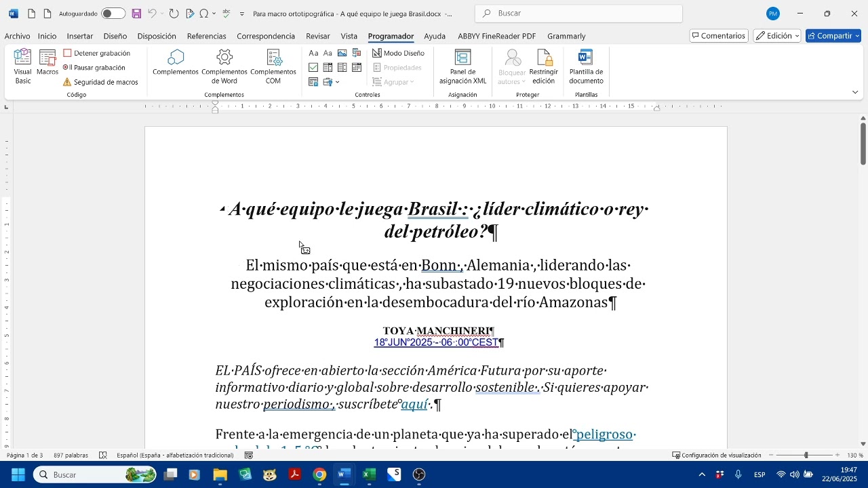Image resolution: width=868 pixels, height=488 pixels.
Task: Open Excel from the taskbar
Action: coord(369,475)
